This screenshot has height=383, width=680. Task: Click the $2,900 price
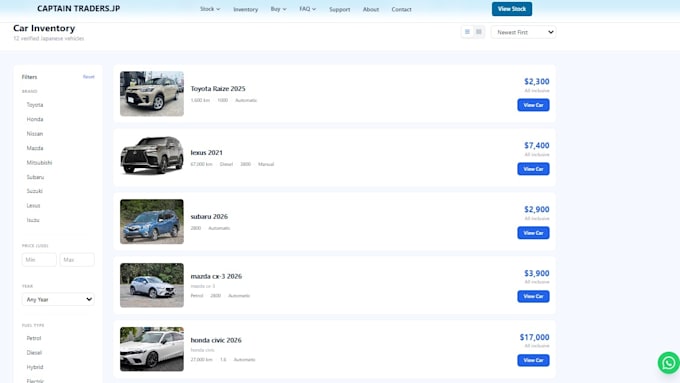tap(536, 210)
